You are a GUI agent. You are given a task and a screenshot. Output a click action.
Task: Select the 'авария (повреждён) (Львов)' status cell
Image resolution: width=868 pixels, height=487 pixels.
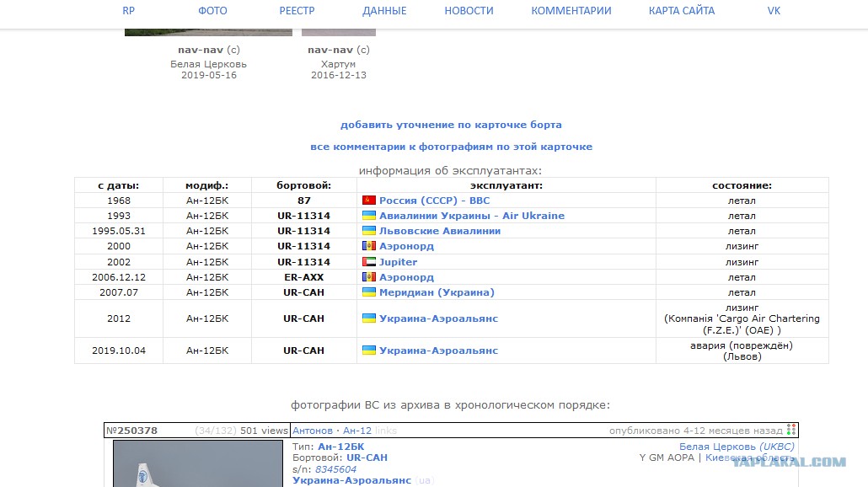coord(742,351)
